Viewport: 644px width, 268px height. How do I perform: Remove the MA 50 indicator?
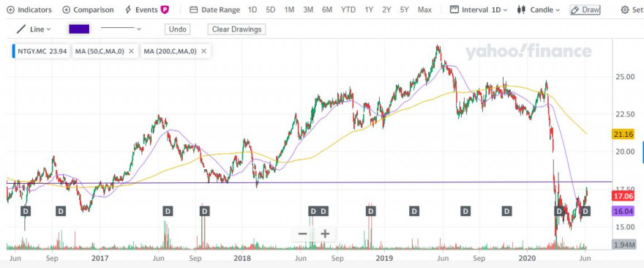point(132,51)
